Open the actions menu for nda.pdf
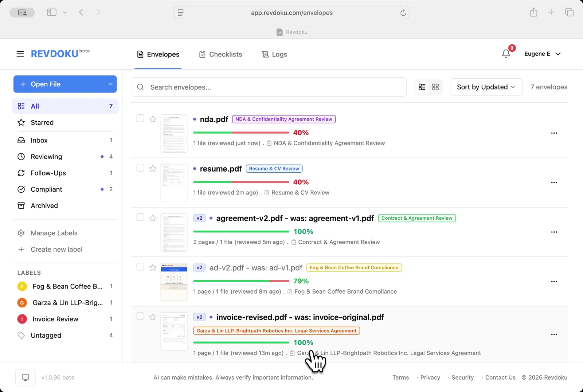The height and width of the screenshot is (392, 583). [x=554, y=133]
